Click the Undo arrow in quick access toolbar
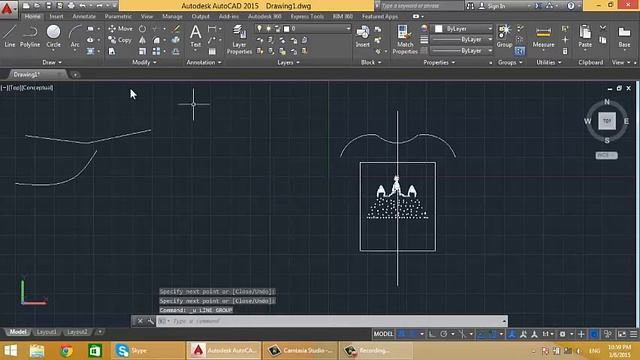 coord(83,6)
